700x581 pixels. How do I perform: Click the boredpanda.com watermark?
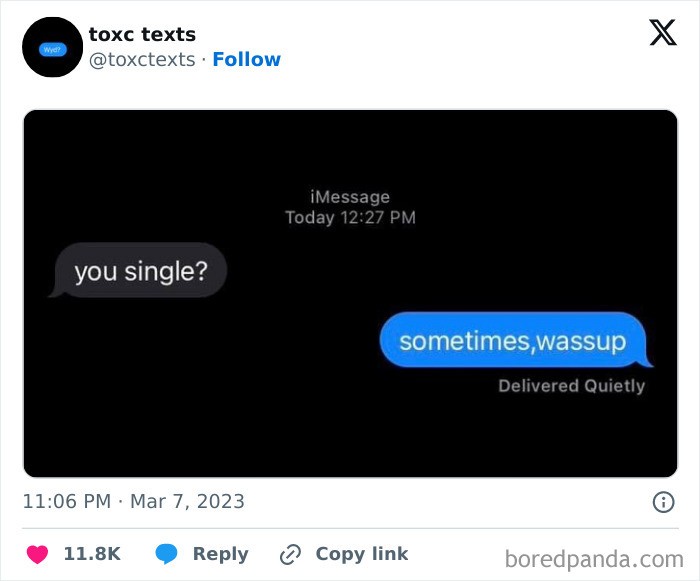tap(594, 557)
